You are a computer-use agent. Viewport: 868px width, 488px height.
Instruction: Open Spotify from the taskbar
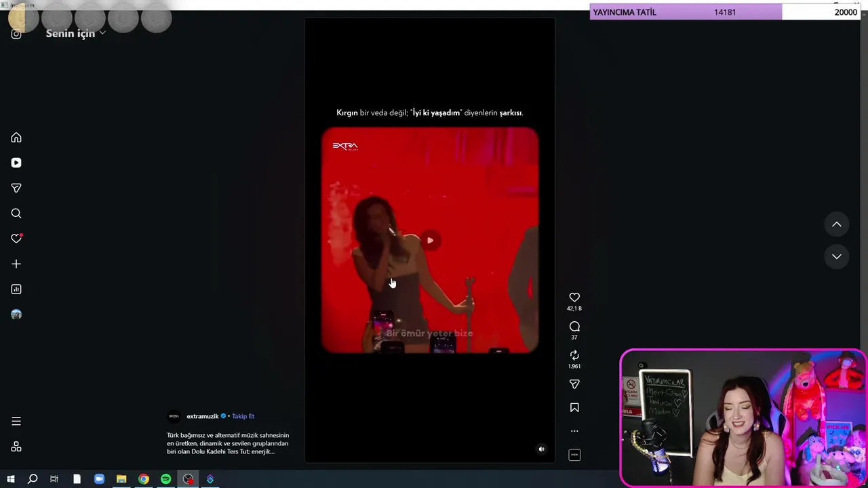tap(166, 479)
